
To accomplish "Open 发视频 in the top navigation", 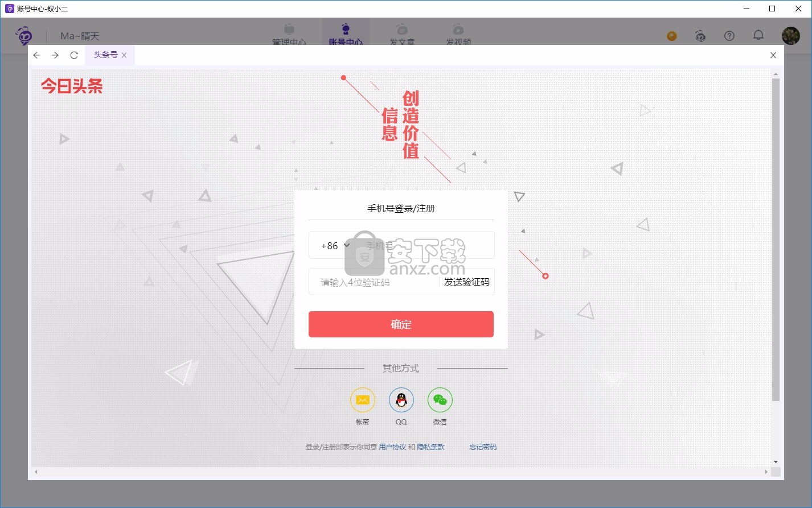I will point(458,35).
